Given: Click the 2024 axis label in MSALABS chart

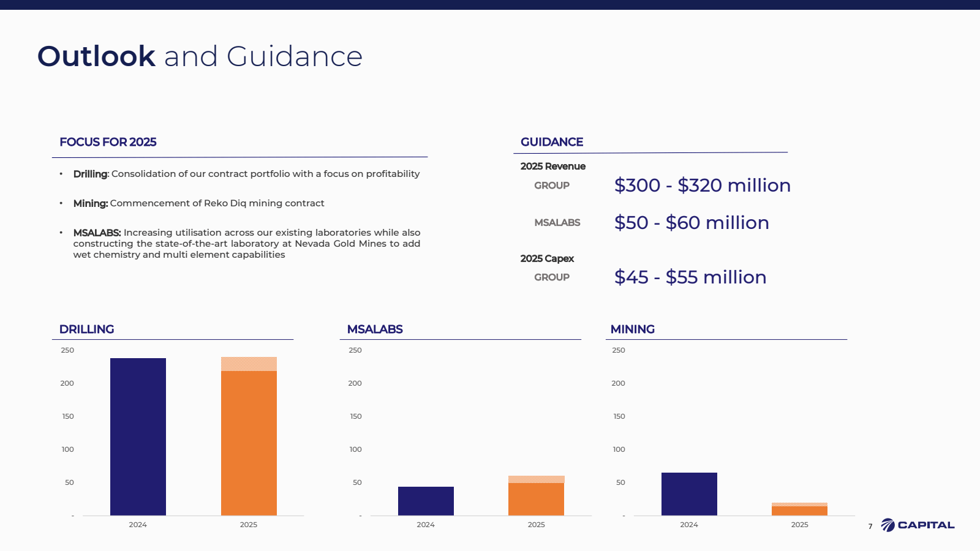Looking at the screenshot, I should tap(426, 525).
